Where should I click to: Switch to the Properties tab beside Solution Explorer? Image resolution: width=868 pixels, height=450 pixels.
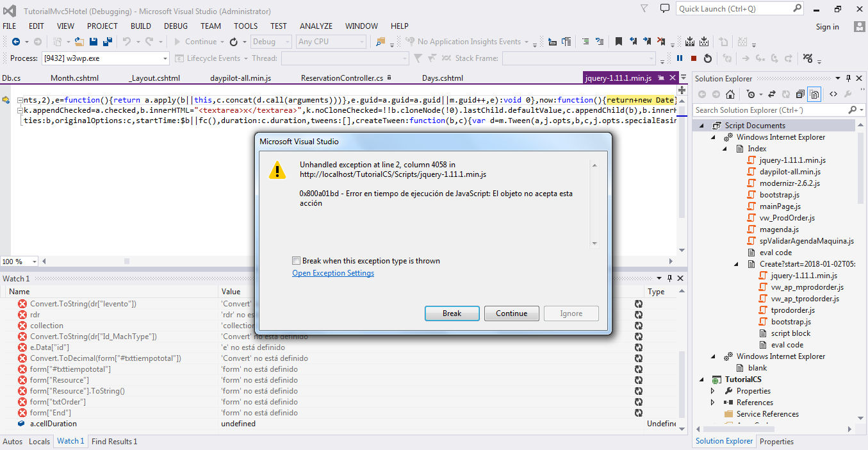(x=776, y=442)
